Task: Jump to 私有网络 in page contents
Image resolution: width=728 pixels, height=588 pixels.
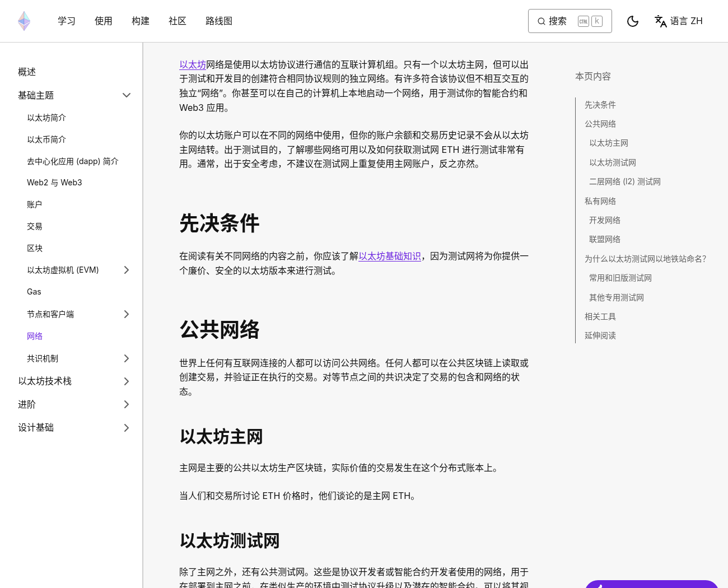Action: click(600, 201)
